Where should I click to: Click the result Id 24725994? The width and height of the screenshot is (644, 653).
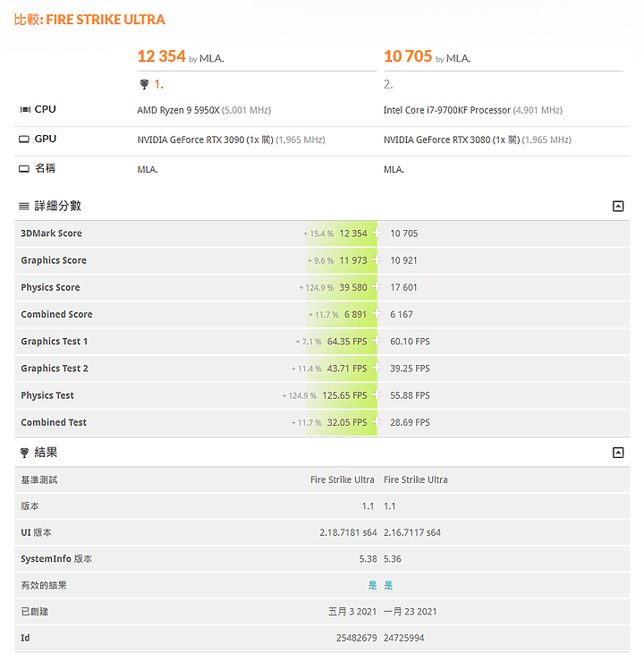(x=403, y=638)
